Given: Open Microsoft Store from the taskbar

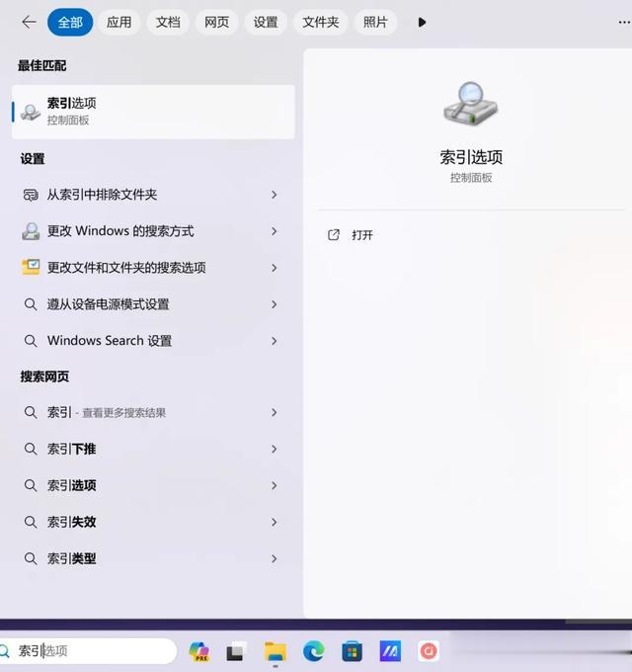Looking at the screenshot, I should pyautogui.click(x=352, y=652).
